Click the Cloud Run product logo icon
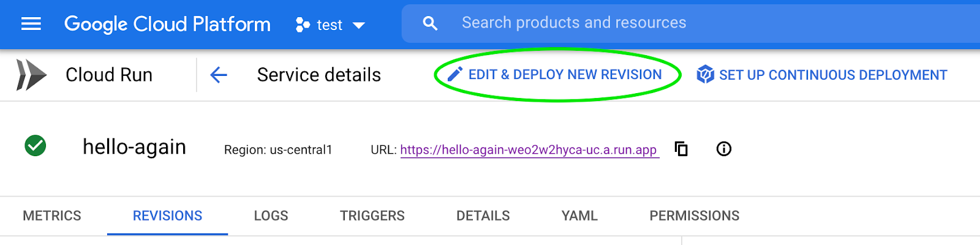This screenshot has width=980, height=245. point(31,75)
